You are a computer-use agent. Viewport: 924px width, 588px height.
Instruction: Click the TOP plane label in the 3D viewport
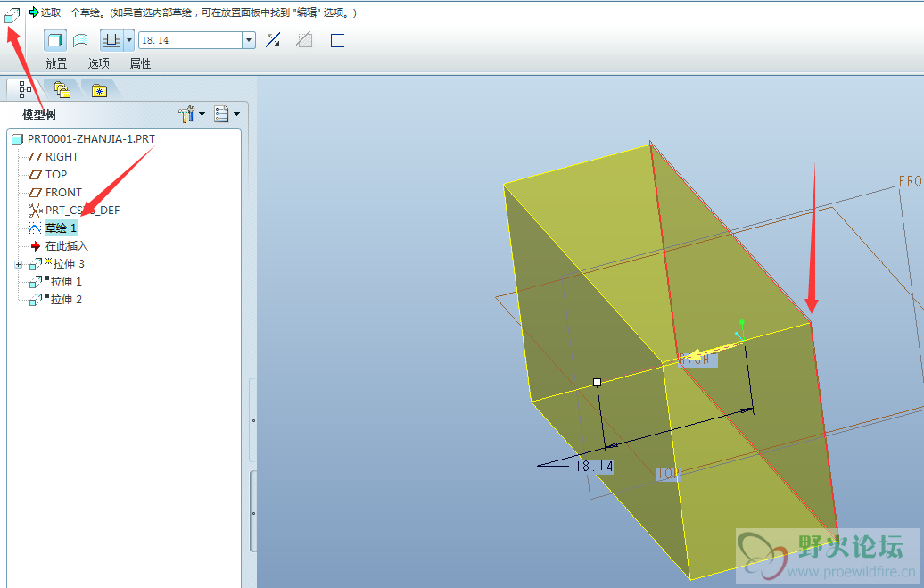[x=668, y=474]
